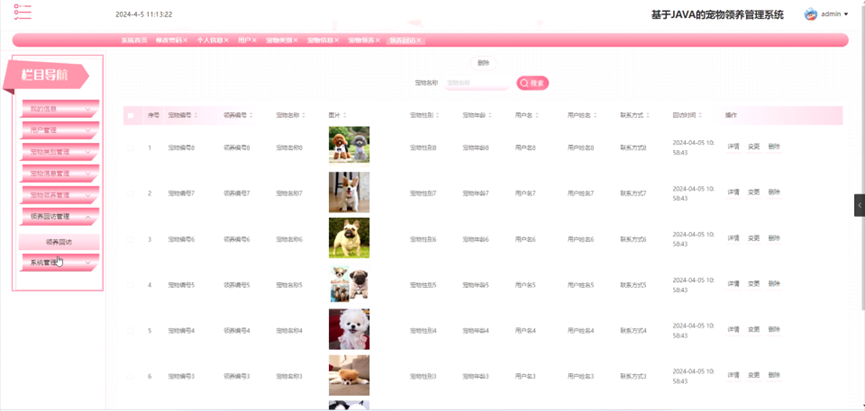Switch to the 宠物类别 tab
865x411 pixels.
(279, 40)
